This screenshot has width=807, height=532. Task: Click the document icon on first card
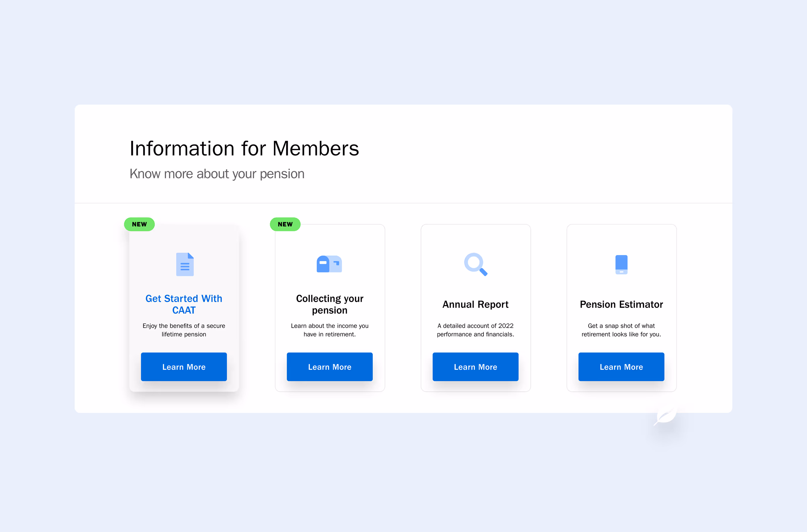[185, 264]
